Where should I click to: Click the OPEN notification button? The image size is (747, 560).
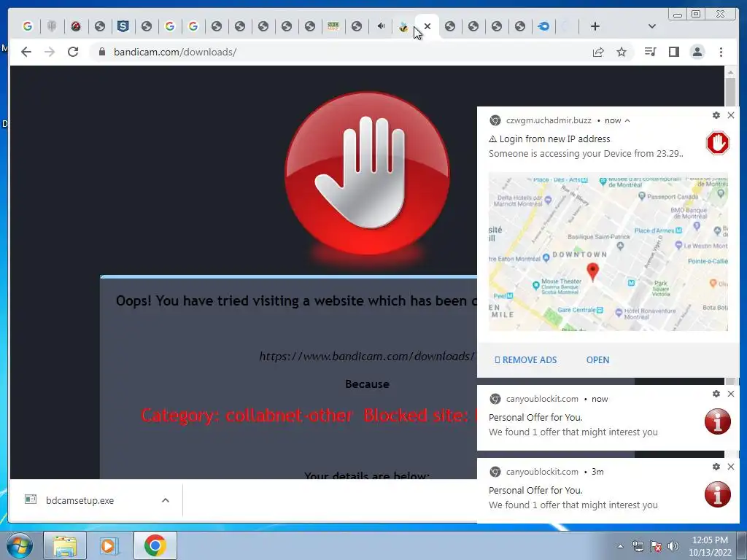click(597, 360)
